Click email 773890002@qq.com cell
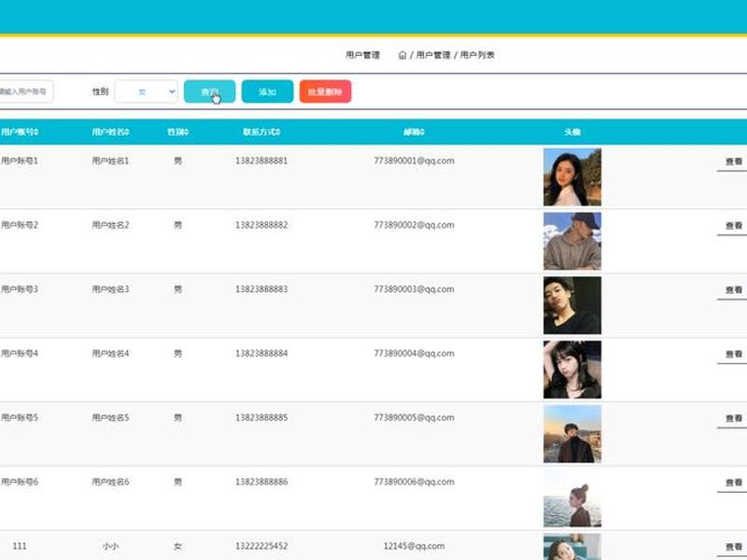This screenshot has height=560, width=747. (414, 225)
